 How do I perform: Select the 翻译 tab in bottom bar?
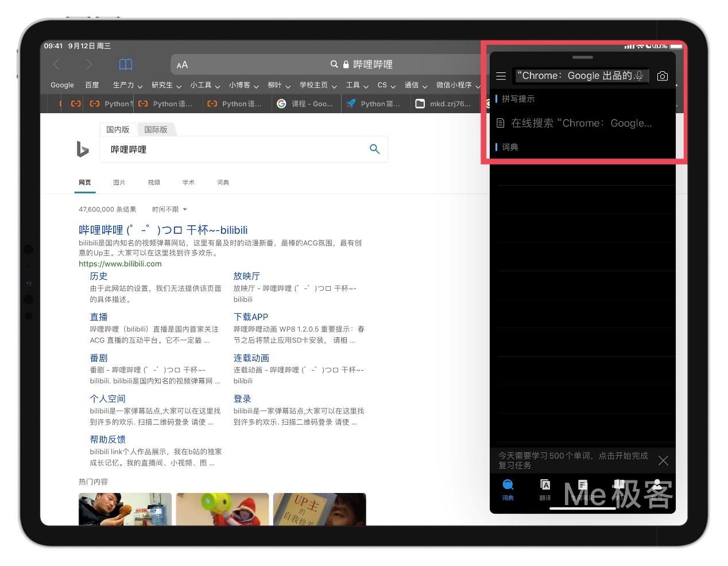pos(545,490)
